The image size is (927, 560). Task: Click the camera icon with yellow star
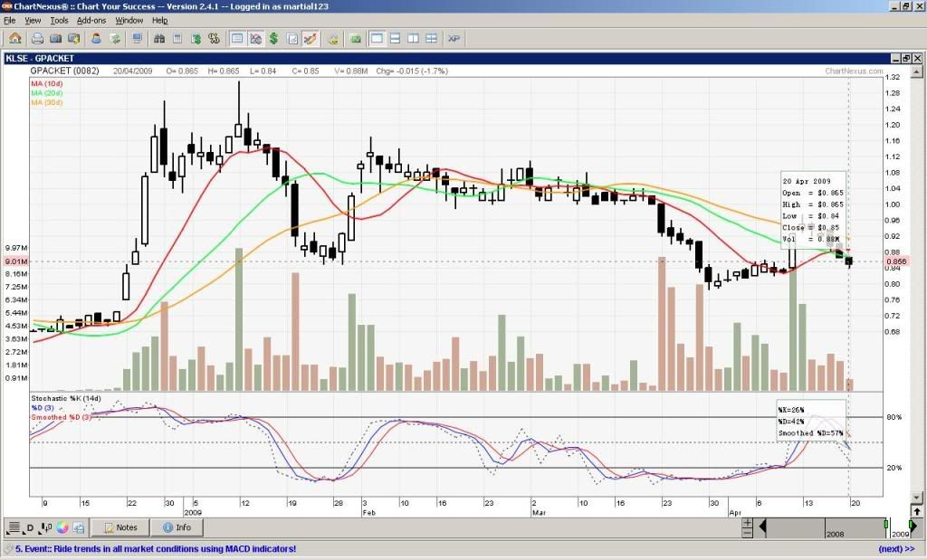coord(74,38)
